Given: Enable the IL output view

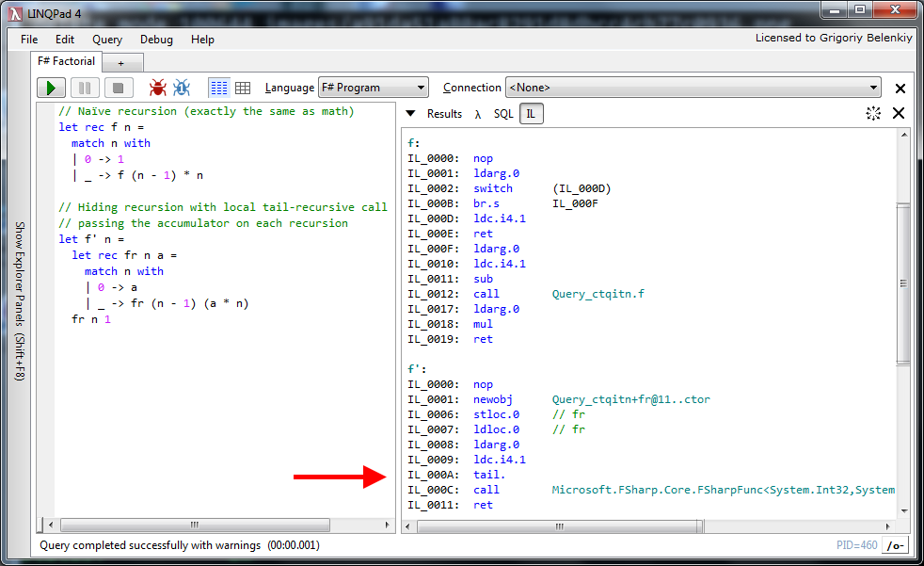Looking at the screenshot, I should 530,113.
